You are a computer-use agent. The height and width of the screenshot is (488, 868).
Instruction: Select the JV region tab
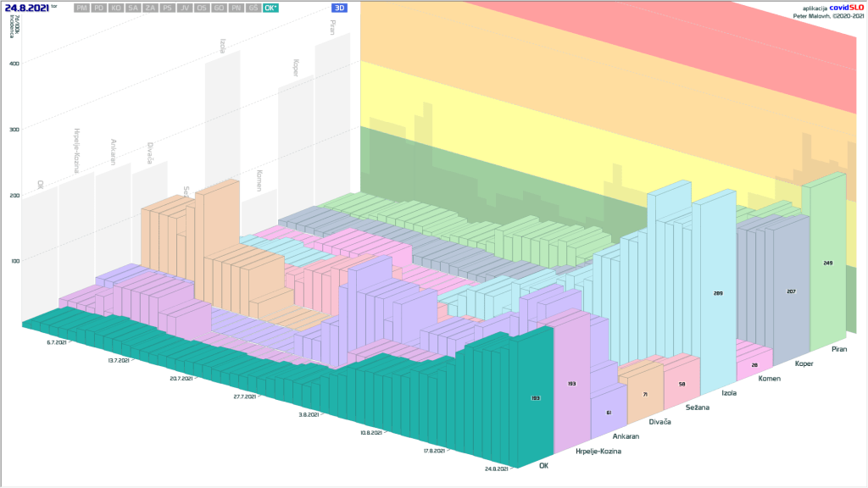[185, 8]
